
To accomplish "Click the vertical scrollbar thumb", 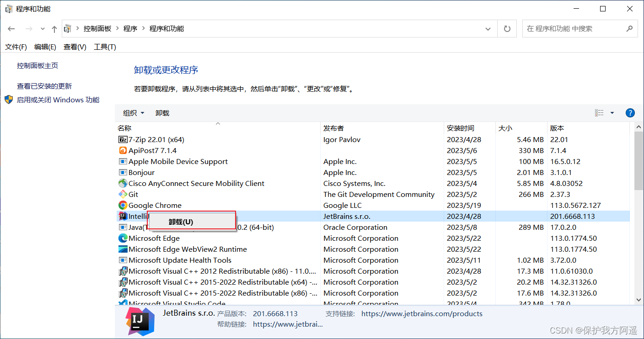I will click(x=639, y=160).
